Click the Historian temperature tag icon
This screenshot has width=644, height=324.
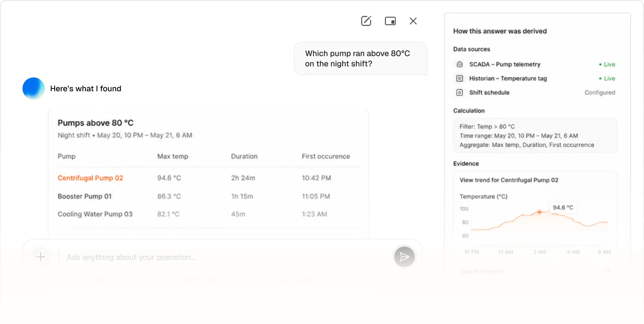click(460, 78)
